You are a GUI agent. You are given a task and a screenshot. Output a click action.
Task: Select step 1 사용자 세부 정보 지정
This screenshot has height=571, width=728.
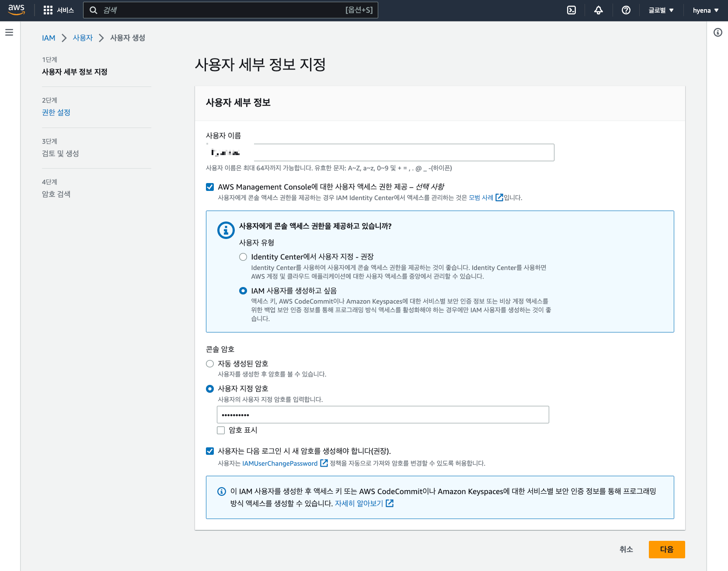[x=74, y=72]
